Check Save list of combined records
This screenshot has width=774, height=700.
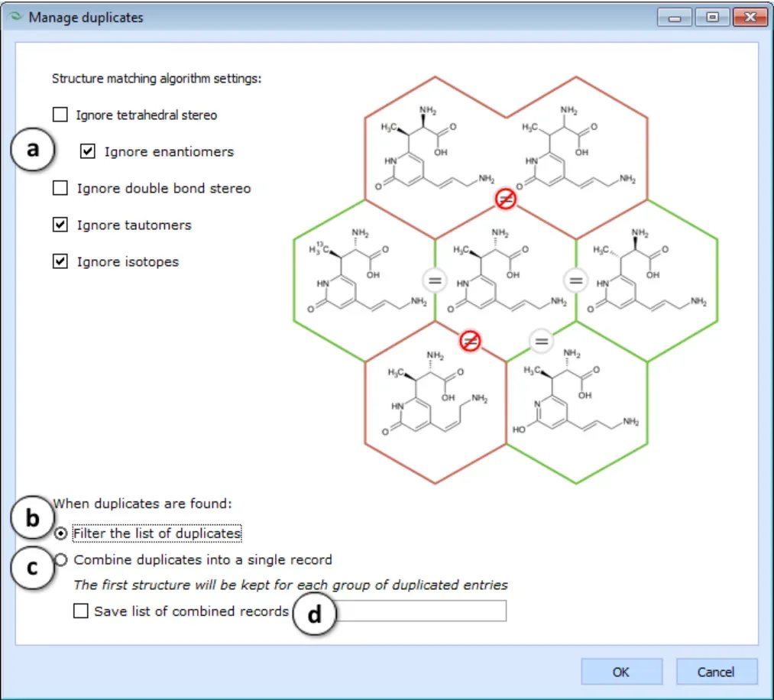point(81,611)
